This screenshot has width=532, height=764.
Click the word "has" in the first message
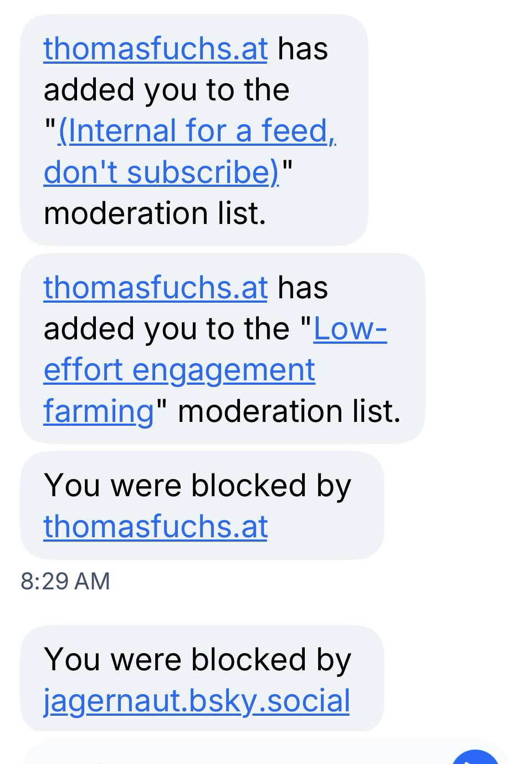tap(303, 49)
